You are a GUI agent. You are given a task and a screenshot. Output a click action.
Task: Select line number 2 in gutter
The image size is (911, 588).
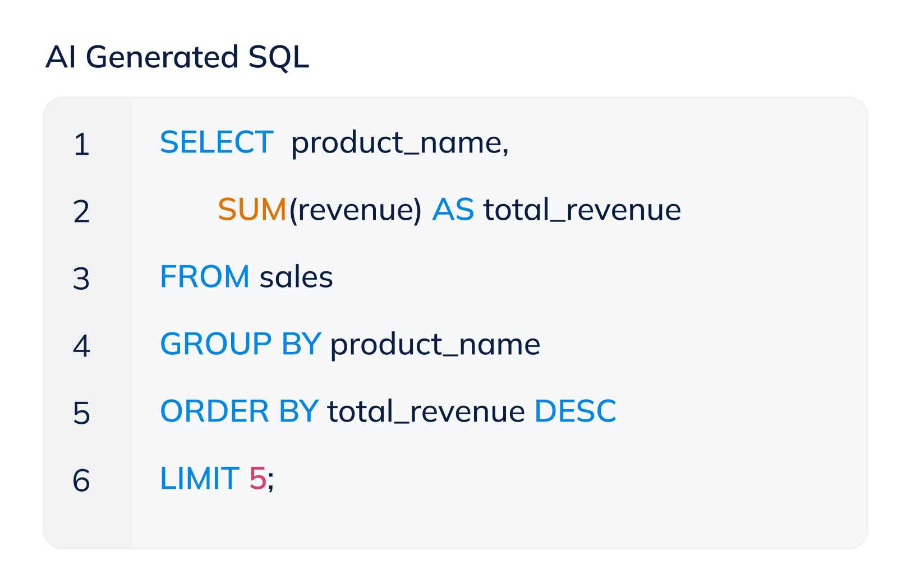81,211
